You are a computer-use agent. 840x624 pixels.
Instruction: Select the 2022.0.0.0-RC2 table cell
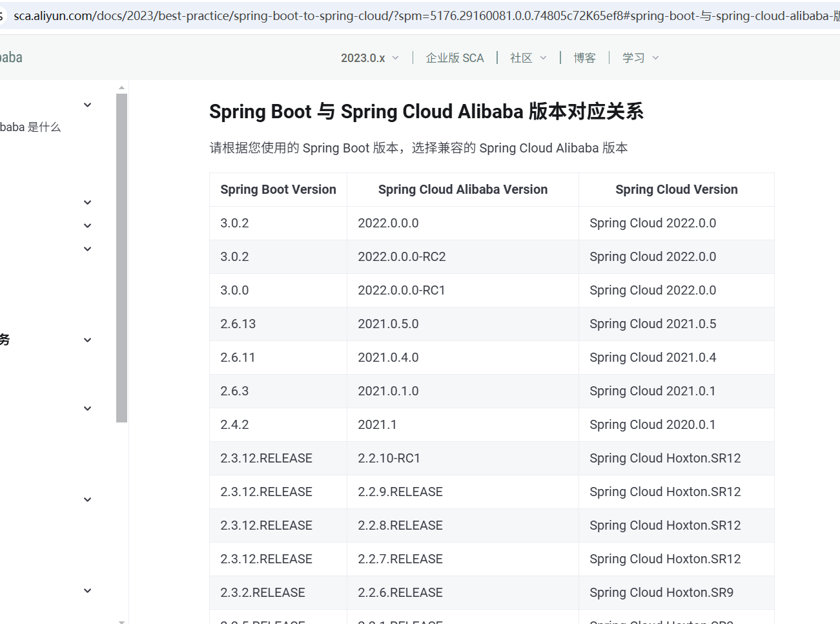pyautogui.click(x=402, y=256)
